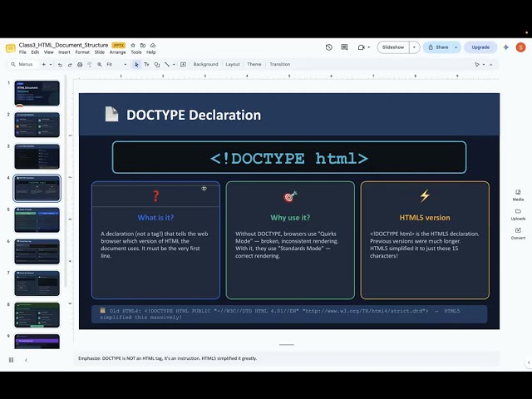Viewport: 532px width, 399px height.
Task: Click the Google Slides home logo
Action: coord(11,48)
